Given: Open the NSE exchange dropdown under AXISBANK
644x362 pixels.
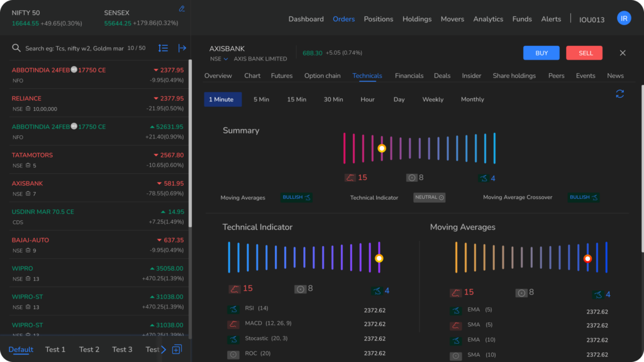Looking at the screenshot, I should [218, 59].
